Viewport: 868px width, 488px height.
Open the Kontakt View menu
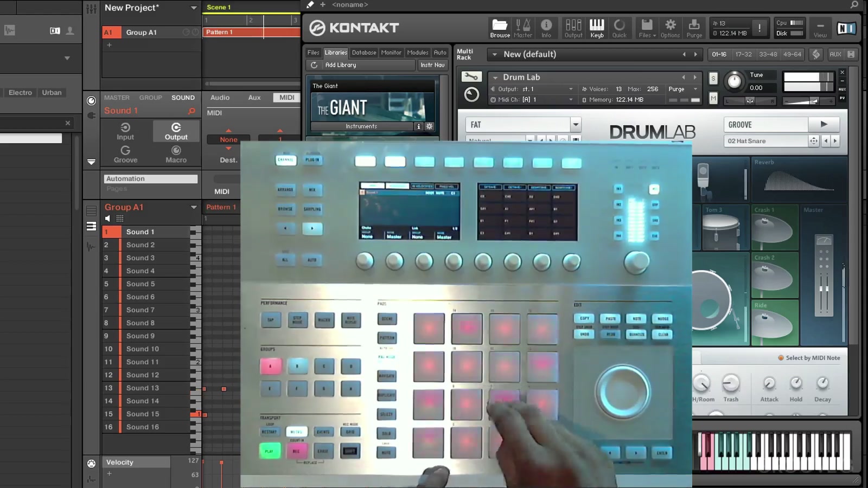(820, 28)
